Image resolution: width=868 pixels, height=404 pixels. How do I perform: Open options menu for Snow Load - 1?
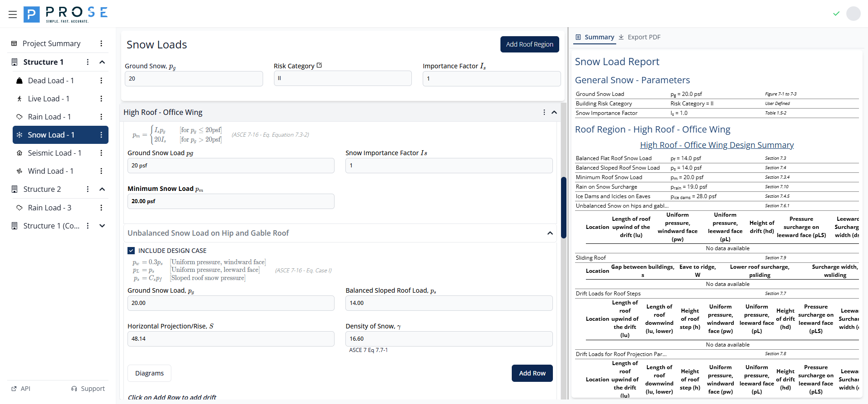[x=101, y=135]
